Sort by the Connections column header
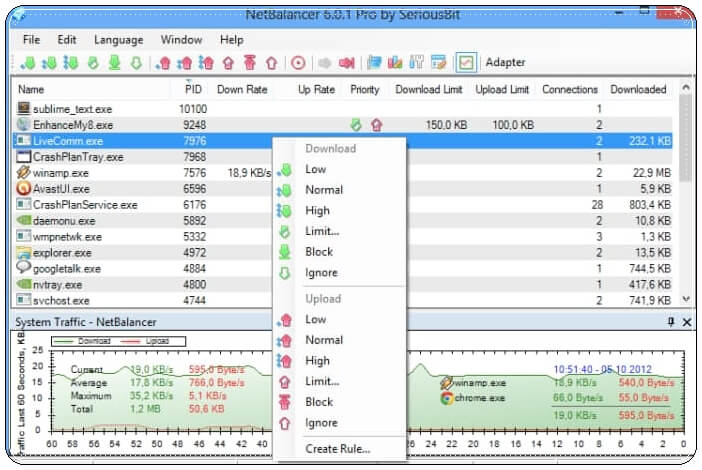 pyautogui.click(x=570, y=89)
